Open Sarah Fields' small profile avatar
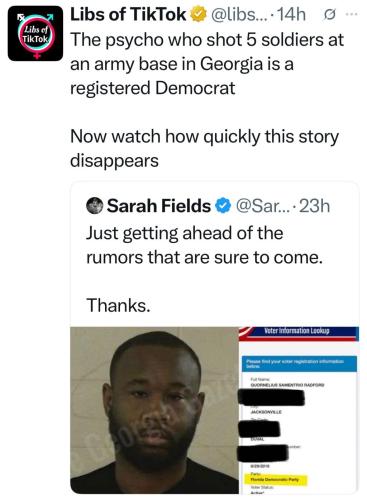 point(94,206)
